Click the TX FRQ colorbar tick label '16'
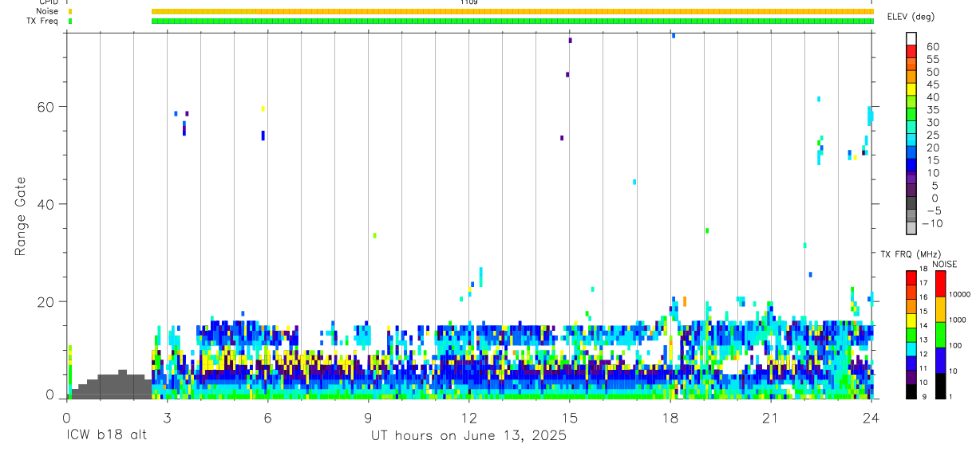This screenshot has height=452, width=980. 923,297
